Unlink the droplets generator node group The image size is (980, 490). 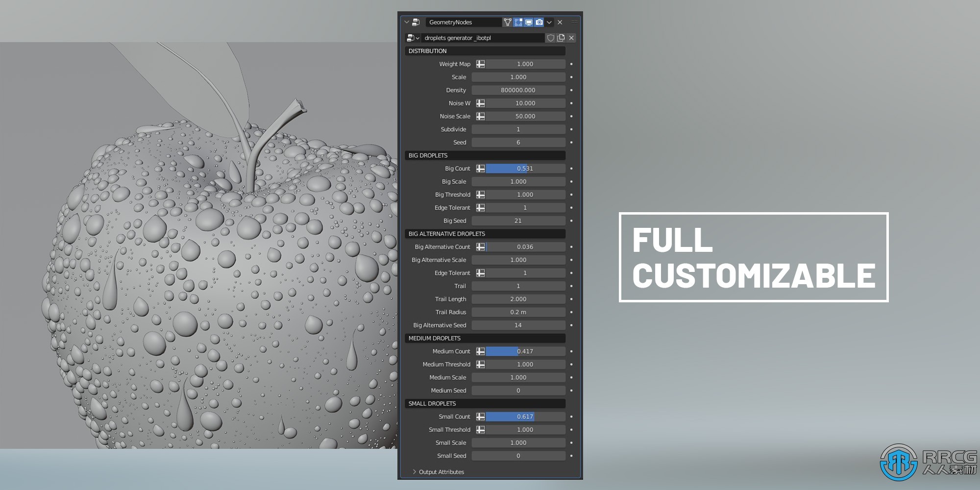[571, 38]
